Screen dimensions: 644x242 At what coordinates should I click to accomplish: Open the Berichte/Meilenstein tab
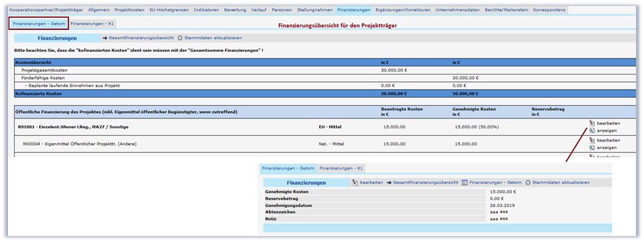tap(507, 9)
